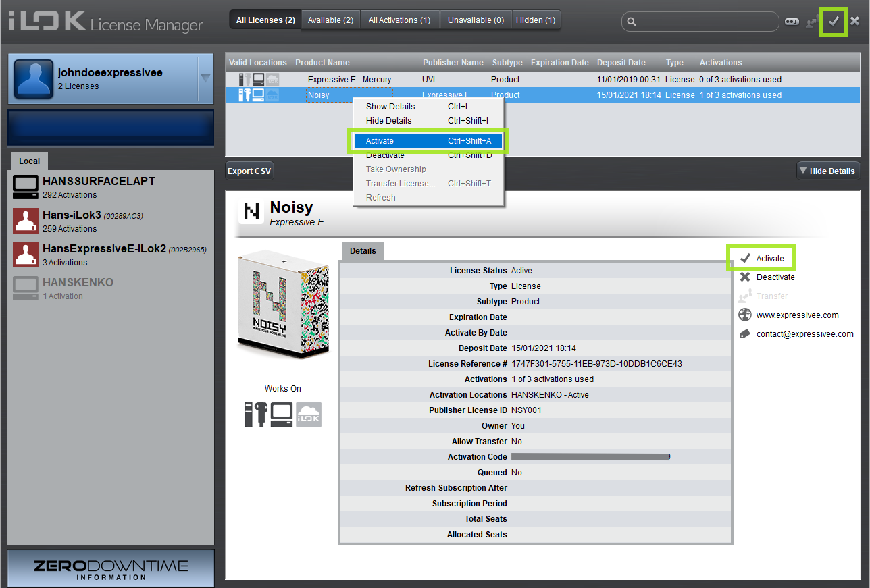Select the Details tab for Noisy
Image resolution: width=870 pixels, height=588 pixels.
(x=363, y=251)
